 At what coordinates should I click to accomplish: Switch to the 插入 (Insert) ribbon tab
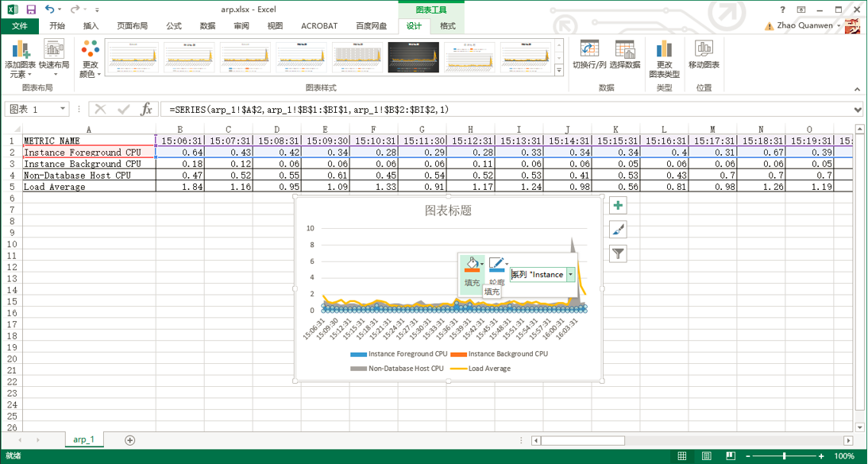91,26
